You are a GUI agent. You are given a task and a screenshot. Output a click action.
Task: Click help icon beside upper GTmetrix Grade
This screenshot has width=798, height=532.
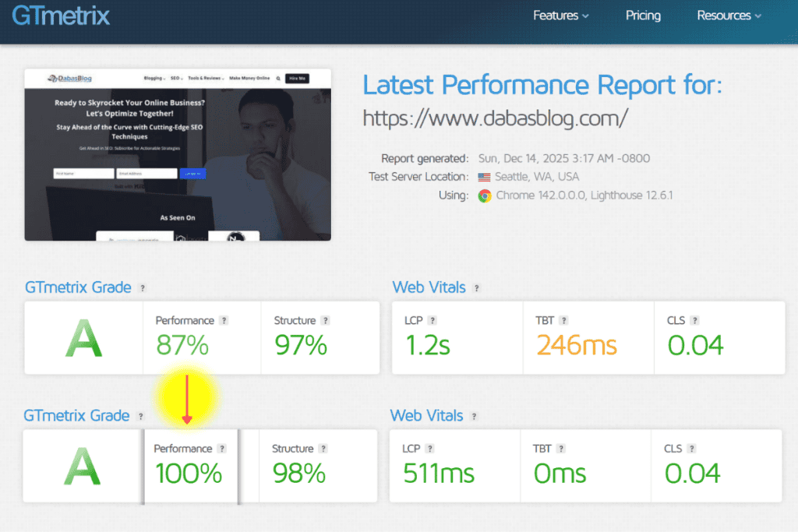[x=143, y=288]
